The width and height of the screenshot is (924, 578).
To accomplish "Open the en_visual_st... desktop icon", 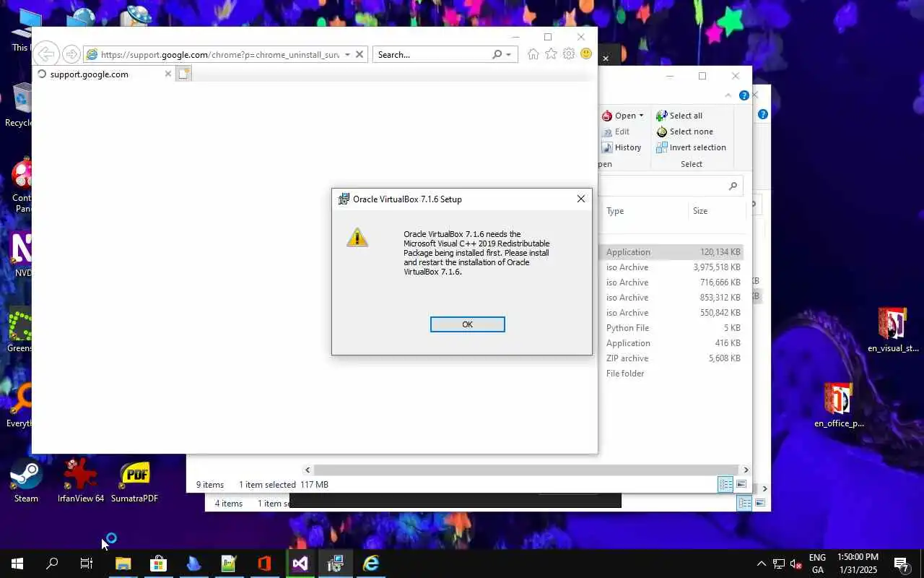I will pos(893,330).
